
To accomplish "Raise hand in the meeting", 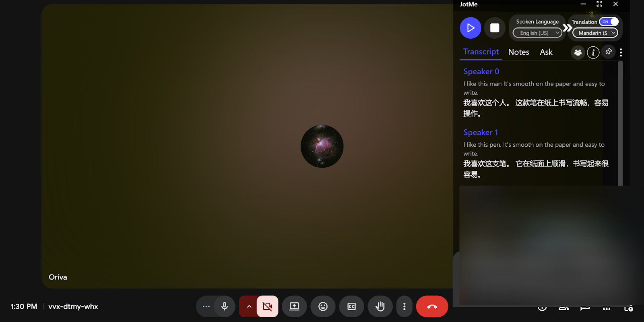I will click(380, 306).
